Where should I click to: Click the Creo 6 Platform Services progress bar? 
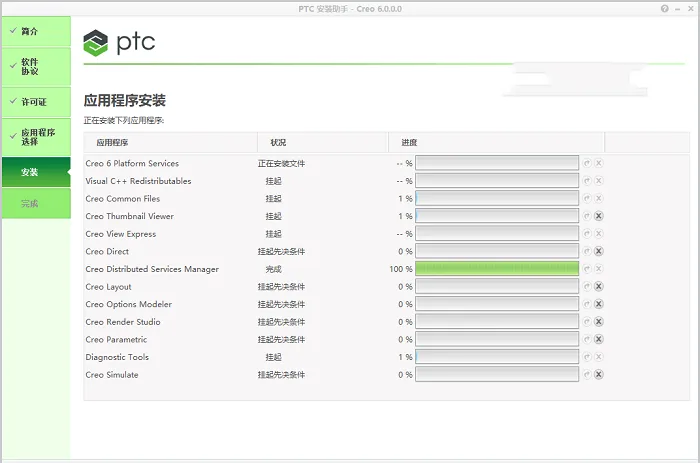(497, 163)
